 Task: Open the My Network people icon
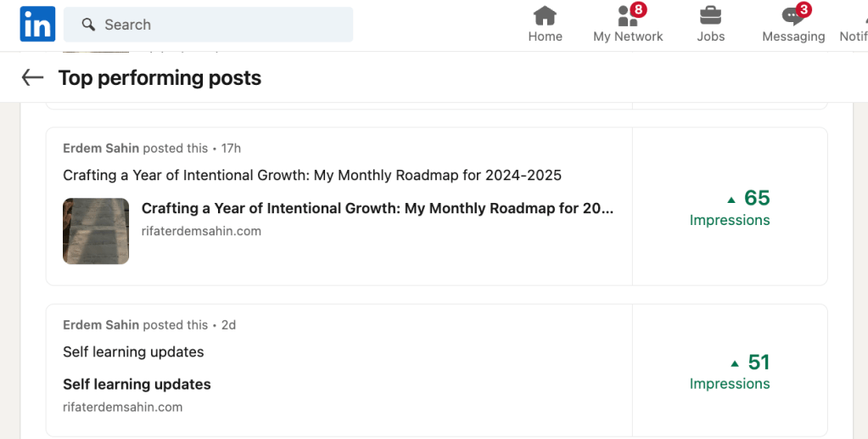[627, 15]
